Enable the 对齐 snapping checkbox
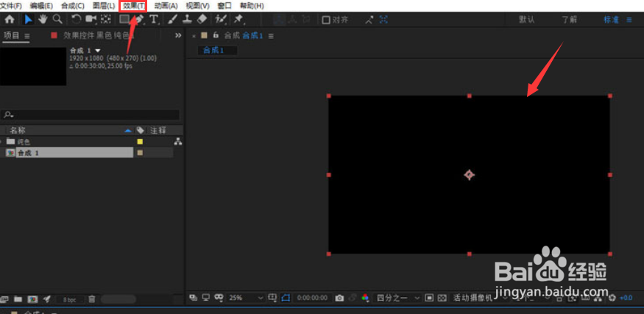644x314 pixels. 326,20
